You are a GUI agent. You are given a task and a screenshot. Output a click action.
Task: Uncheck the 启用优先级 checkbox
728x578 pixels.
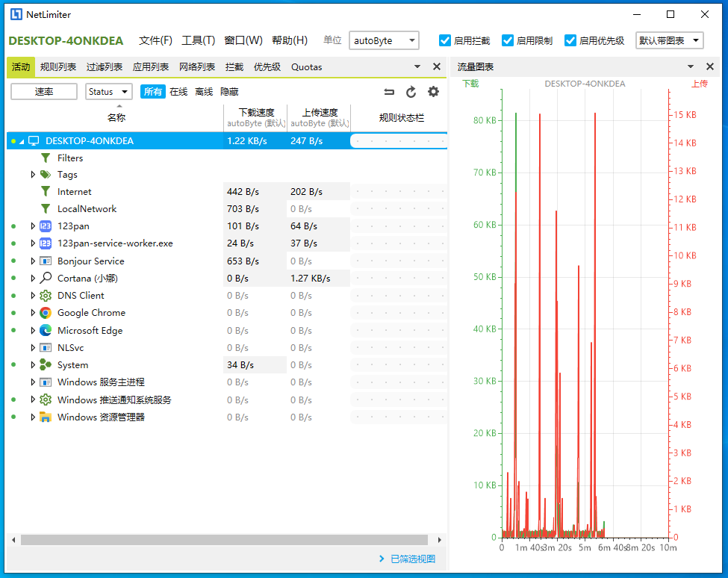coord(570,40)
